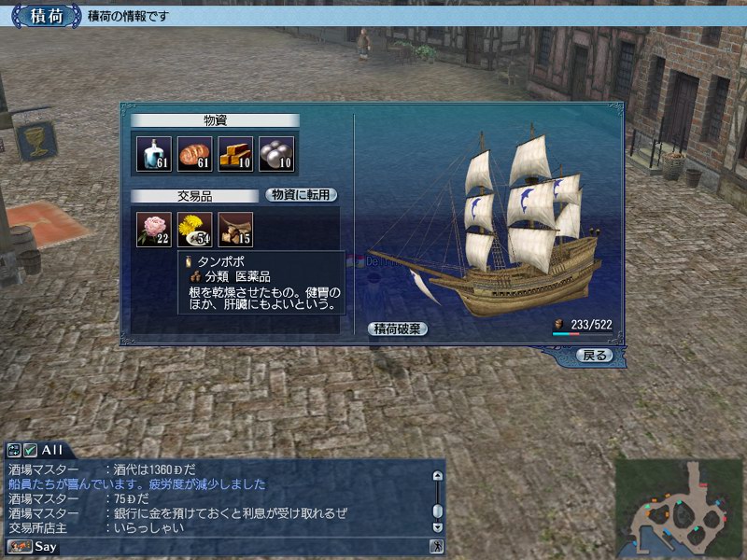
Task: Select the bread food supply icon
Action: click(x=195, y=154)
